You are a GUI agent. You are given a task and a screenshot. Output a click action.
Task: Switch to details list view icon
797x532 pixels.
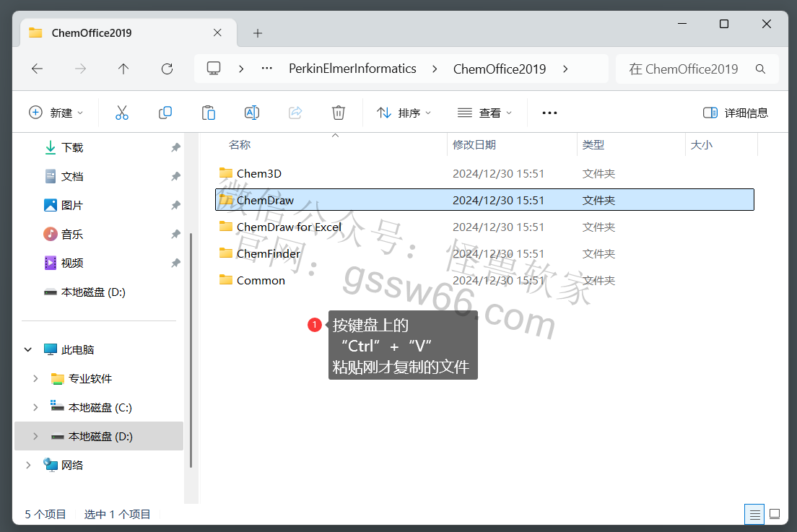[x=755, y=515]
